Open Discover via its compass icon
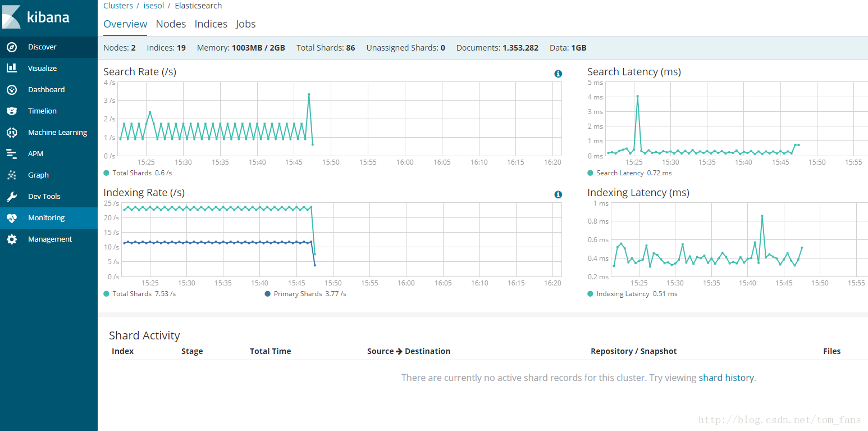Screen dimensions: 868x431 (x=12, y=47)
